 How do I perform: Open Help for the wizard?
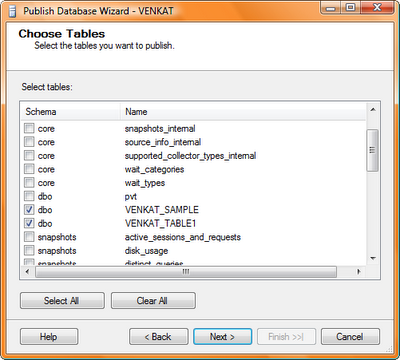49,337
